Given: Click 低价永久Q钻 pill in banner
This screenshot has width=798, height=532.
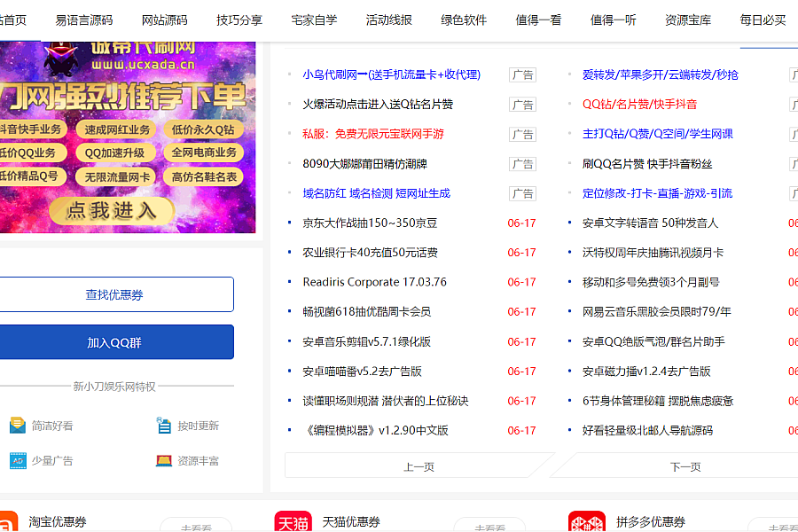Looking at the screenshot, I should [x=204, y=129].
